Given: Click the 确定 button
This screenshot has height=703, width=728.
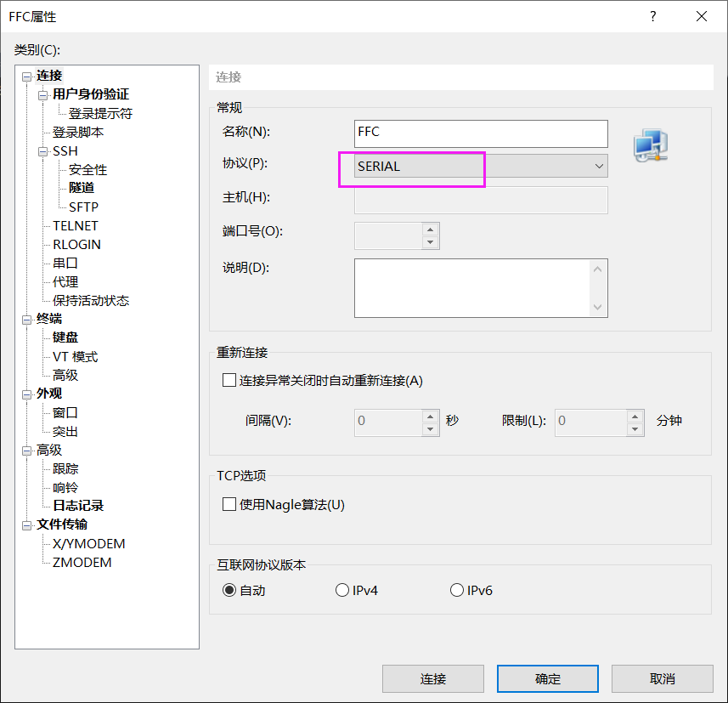Looking at the screenshot, I should click(x=547, y=679).
